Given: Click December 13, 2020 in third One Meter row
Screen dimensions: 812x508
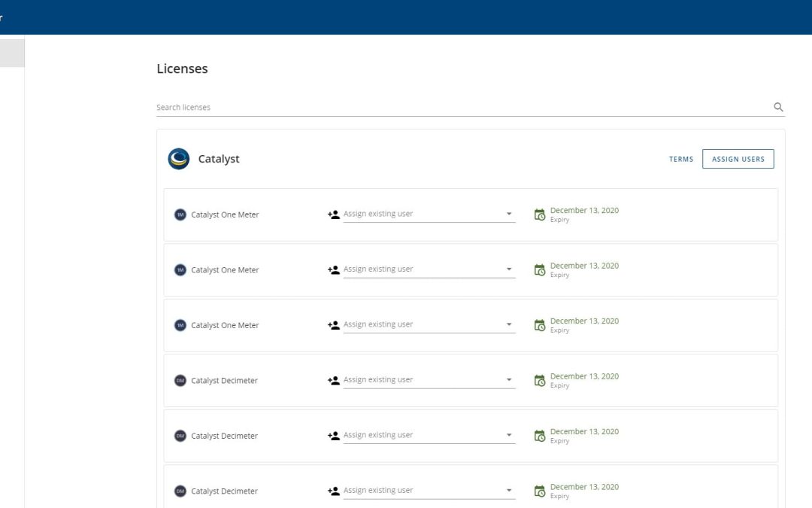Looking at the screenshot, I should [584, 321].
